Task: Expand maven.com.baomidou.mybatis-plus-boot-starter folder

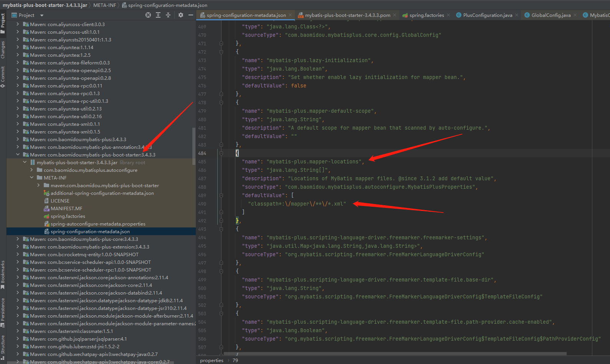Action: [x=38, y=185]
